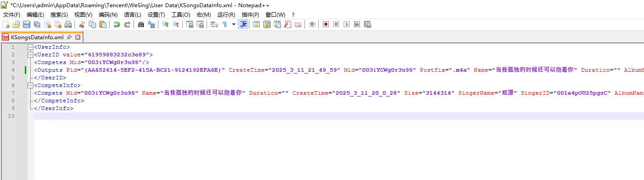The height and width of the screenshot is (180, 644).
Task: Collapse the UserID fold on line 2
Action: tap(30, 55)
